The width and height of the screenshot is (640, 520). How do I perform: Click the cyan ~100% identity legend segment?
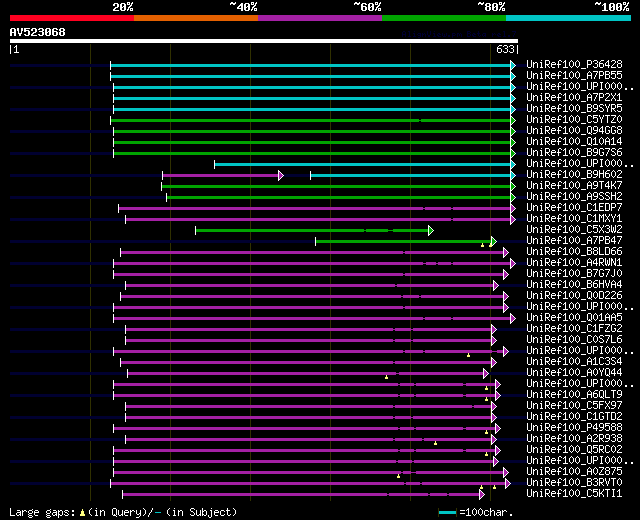(568, 18)
